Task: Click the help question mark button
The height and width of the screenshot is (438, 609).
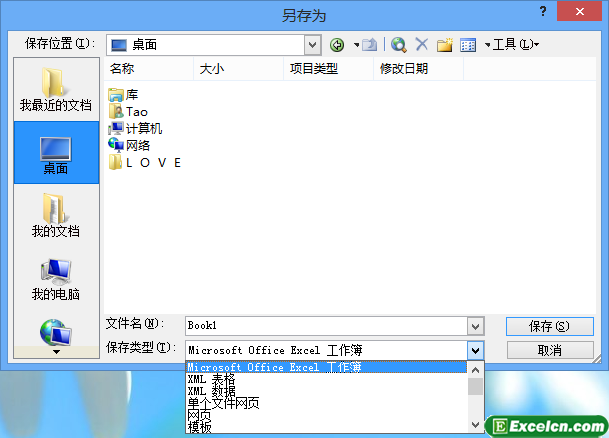Action: [543, 11]
